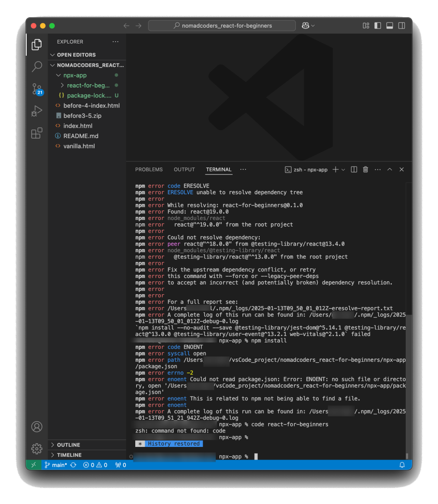The image size is (438, 504).
Task: Open the launch profile dropdown arrow
Action: [x=343, y=170]
